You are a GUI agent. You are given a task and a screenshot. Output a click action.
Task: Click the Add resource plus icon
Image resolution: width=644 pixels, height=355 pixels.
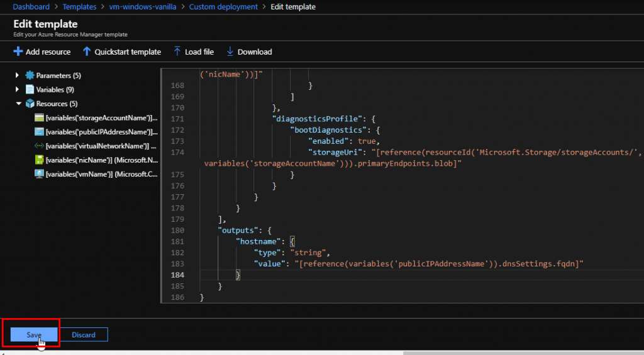click(x=18, y=52)
